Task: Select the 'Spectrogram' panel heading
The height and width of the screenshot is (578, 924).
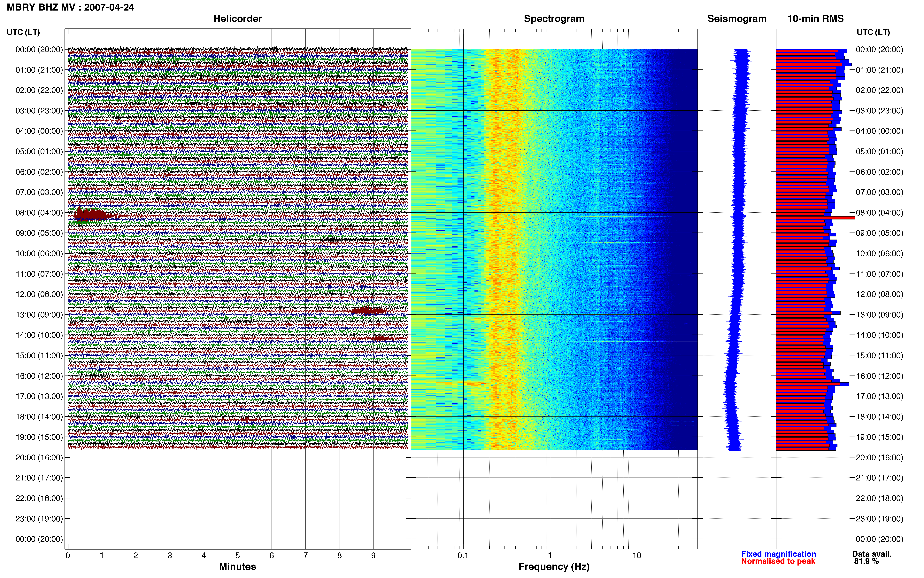Action: tap(554, 19)
